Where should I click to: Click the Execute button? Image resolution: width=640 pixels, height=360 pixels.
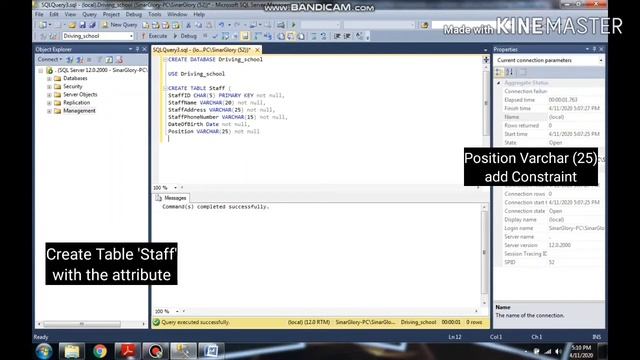[154, 36]
